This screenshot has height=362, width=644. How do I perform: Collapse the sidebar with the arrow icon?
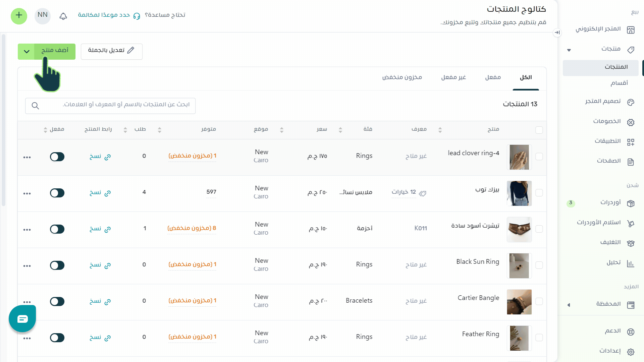tap(557, 33)
